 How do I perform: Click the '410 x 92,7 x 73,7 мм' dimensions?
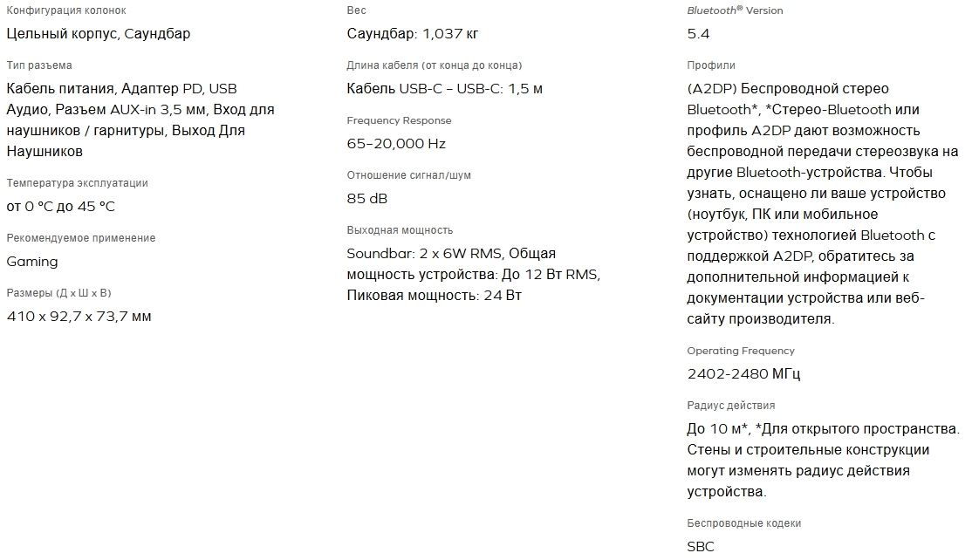coord(79,317)
